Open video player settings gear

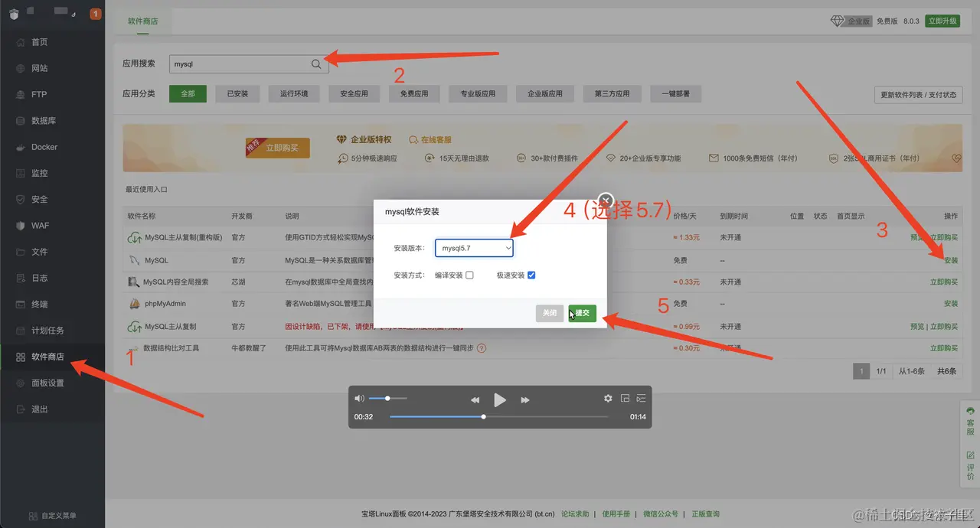pos(608,398)
